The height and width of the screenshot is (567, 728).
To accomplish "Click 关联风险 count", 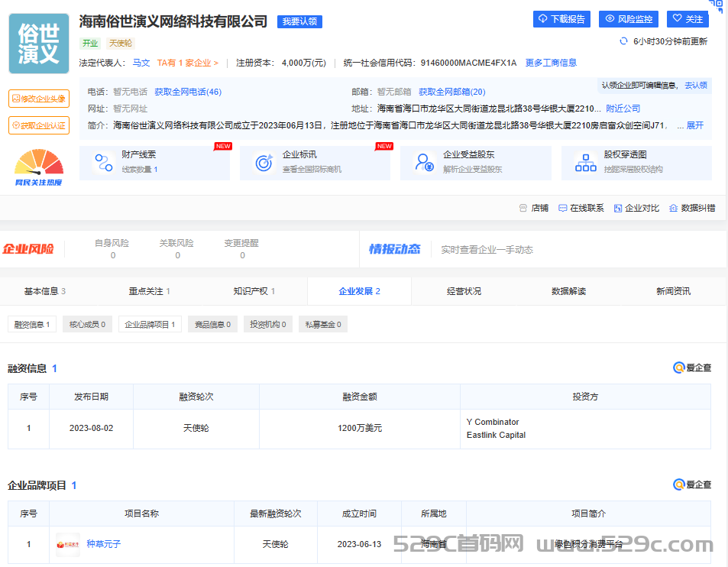I will click(x=177, y=255).
